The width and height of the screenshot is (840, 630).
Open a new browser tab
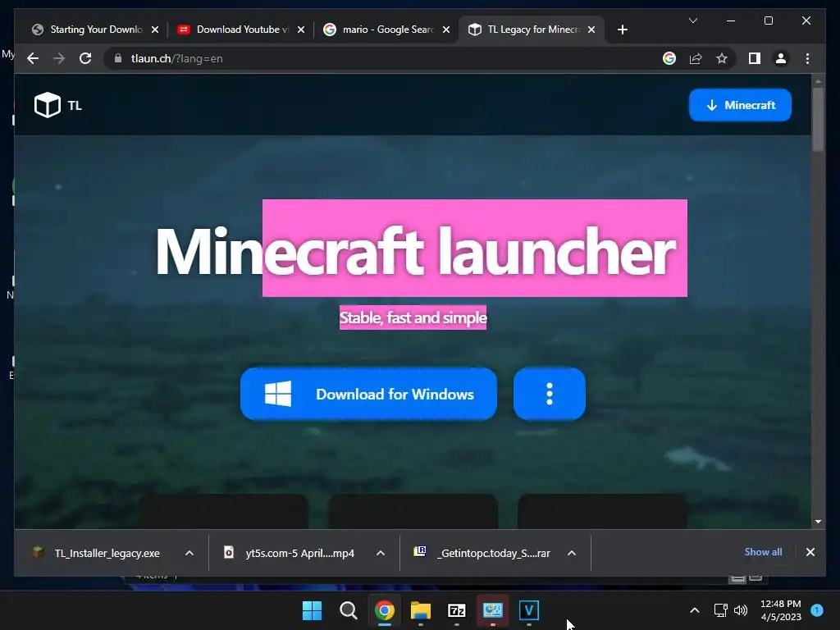pyautogui.click(x=622, y=30)
